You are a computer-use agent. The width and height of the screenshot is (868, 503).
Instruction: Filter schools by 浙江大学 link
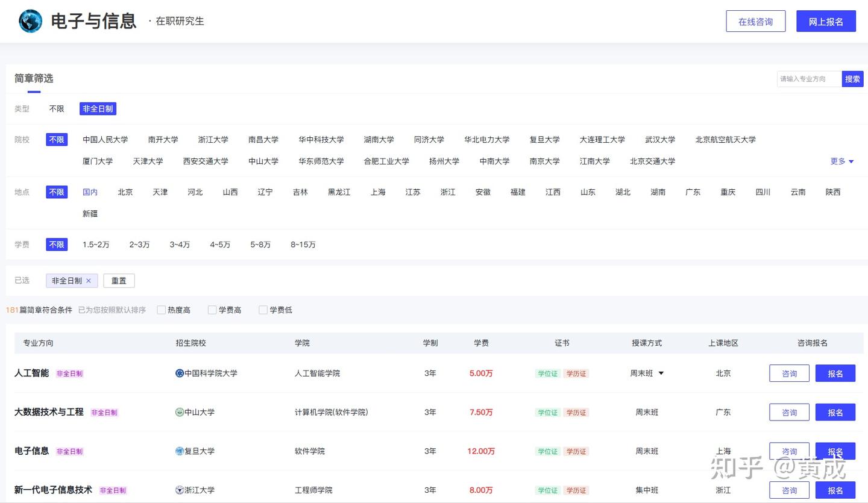(x=213, y=140)
